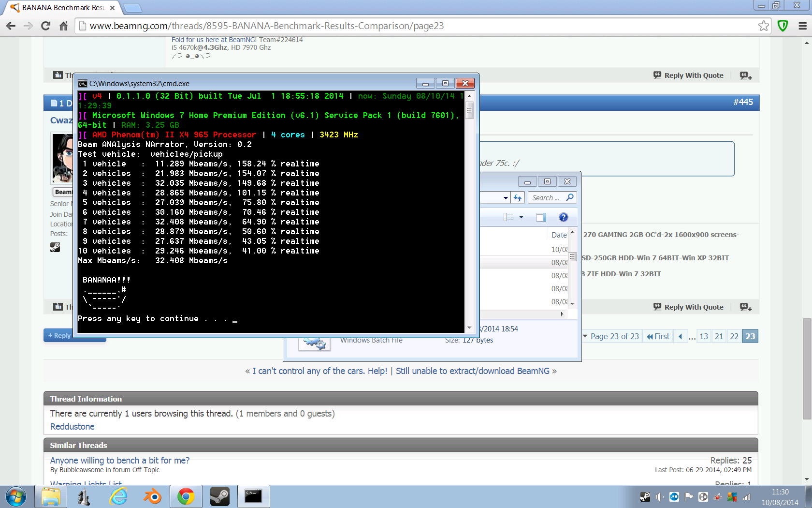
Task: Expand the Explorer address bar dropdown
Action: coord(506,198)
